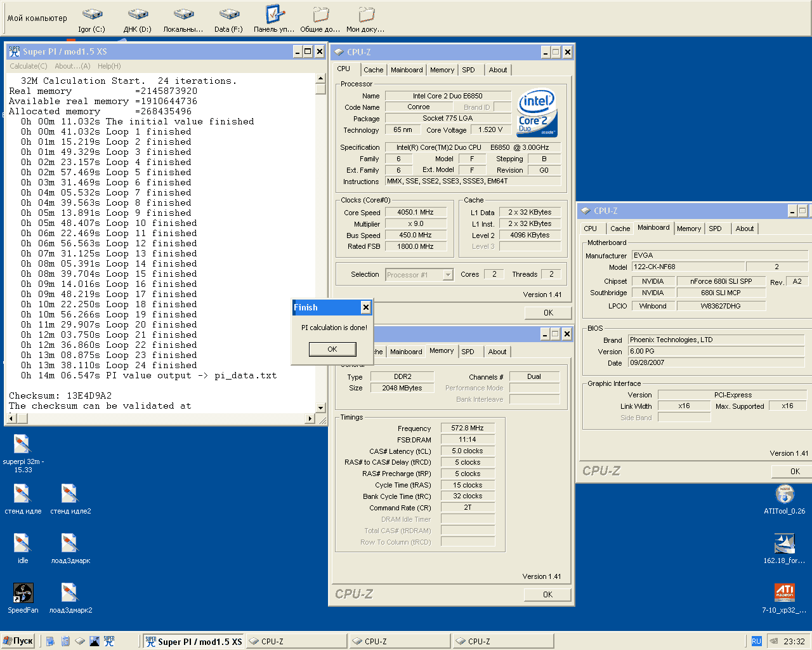The height and width of the screenshot is (650, 812).
Task: Click Super PI scroll down arrow
Action: point(320,408)
